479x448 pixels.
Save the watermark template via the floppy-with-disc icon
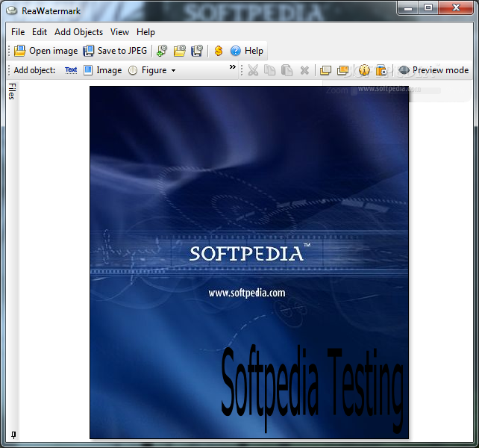(197, 51)
